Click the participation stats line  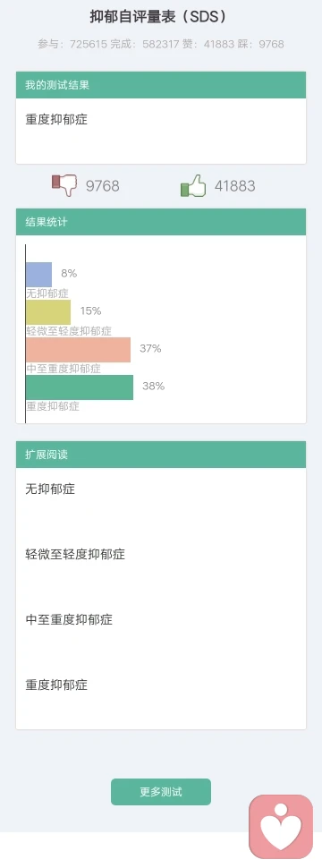161,44
